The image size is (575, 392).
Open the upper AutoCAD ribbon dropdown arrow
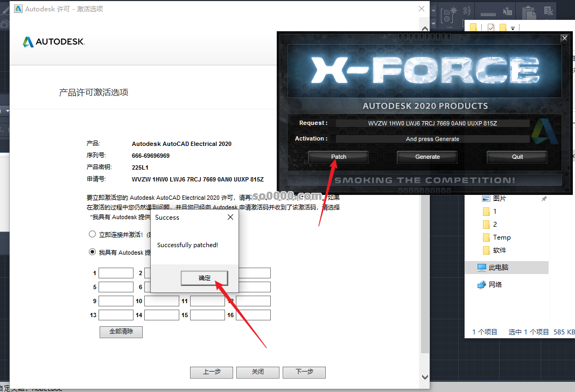pos(433,11)
